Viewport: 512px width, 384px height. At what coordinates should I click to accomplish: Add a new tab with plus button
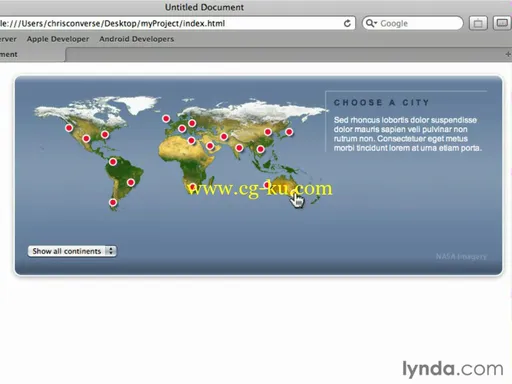click(508, 54)
